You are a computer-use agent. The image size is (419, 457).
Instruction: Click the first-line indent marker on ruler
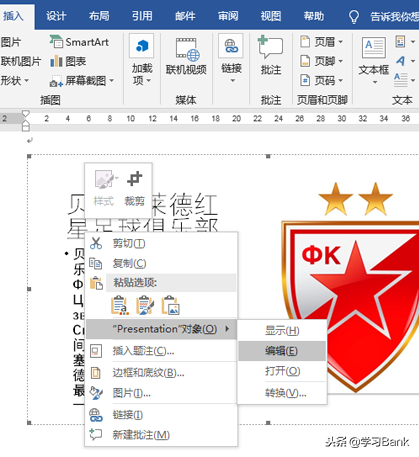(26, 114)
